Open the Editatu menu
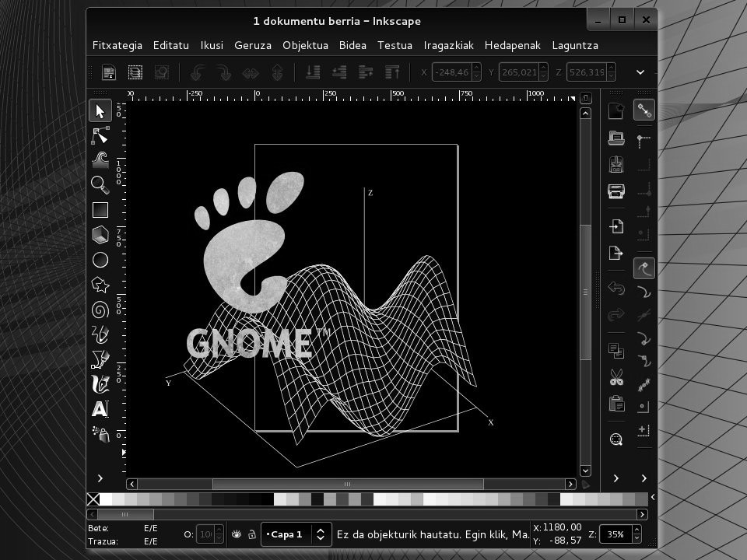Viewport: 747px width, 560px height. (171, 45)
